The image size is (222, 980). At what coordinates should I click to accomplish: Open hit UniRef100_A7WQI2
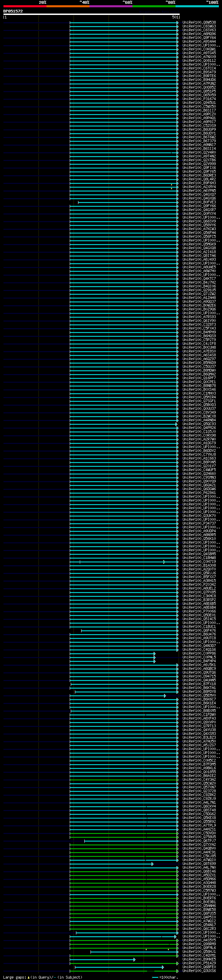click(x=199, y=921)
